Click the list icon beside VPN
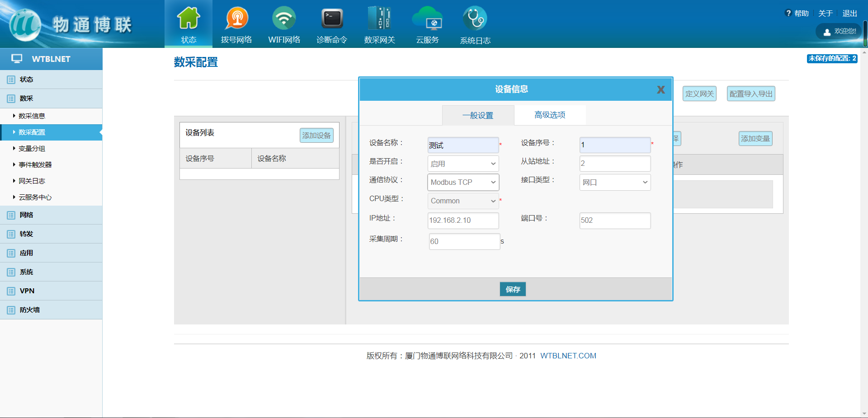 [x=11, y=291]
